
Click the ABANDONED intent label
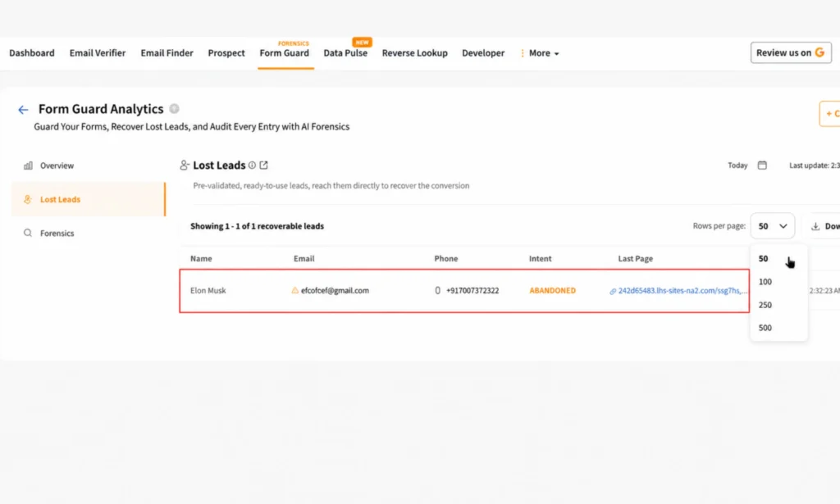(x=552, y=291)
